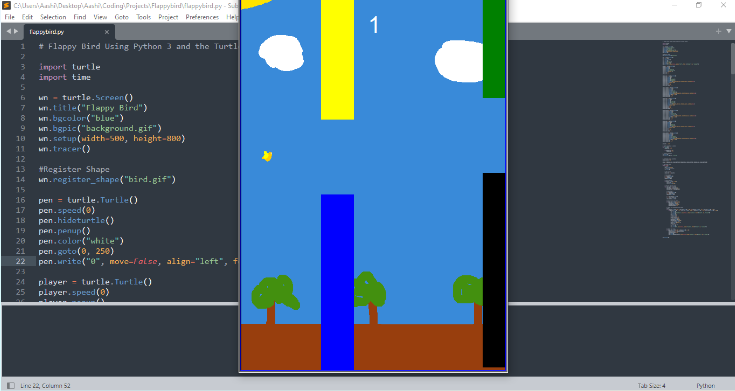This screenshot has width=735, height=391.
Task: Click the Sublime Text app icon in title bar
Action: tap(7, 6)
